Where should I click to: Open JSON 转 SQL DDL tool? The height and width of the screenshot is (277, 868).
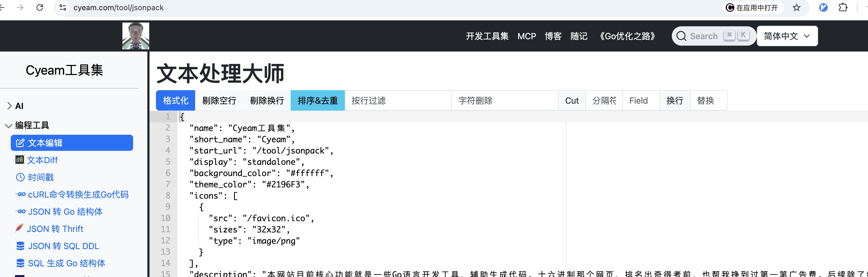tap(63, 246)
